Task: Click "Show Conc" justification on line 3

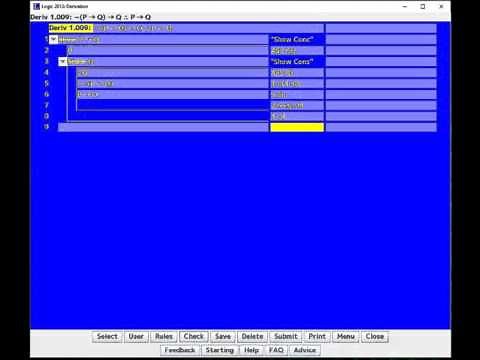Action: coord(297,62)
